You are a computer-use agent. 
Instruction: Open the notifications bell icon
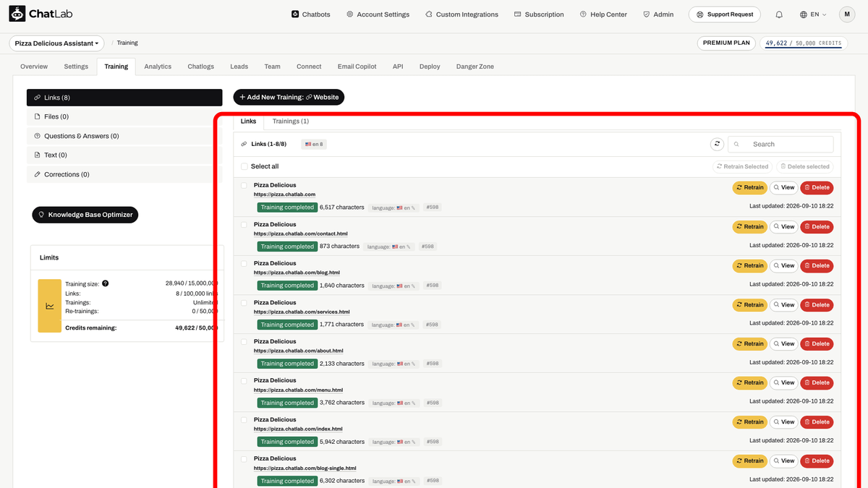click(779, 14)
